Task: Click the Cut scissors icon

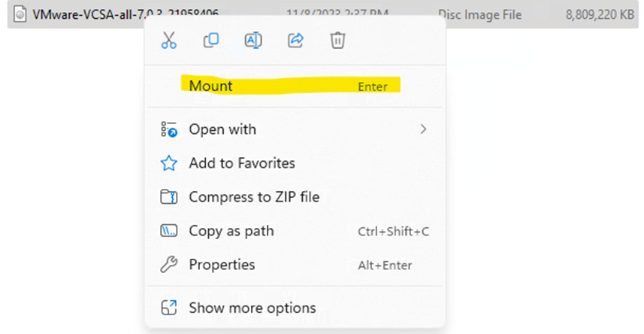Action: click(x=169, y=41)
